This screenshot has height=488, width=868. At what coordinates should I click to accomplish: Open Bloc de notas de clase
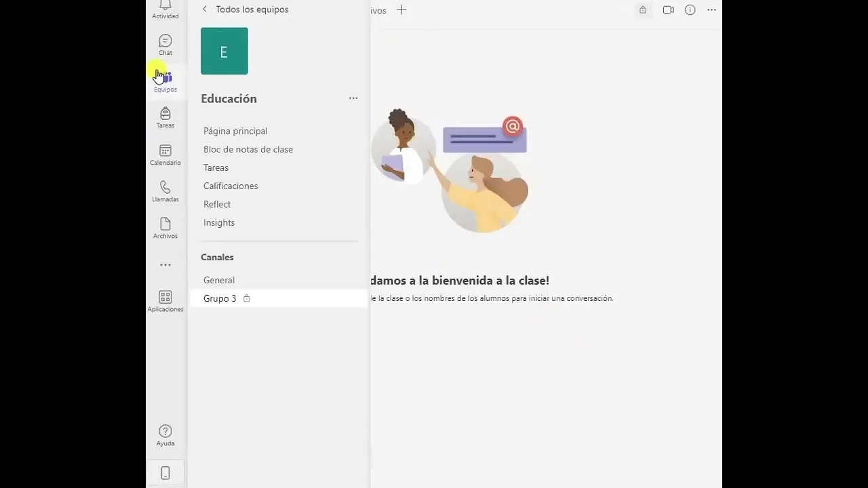pos(248,149)
